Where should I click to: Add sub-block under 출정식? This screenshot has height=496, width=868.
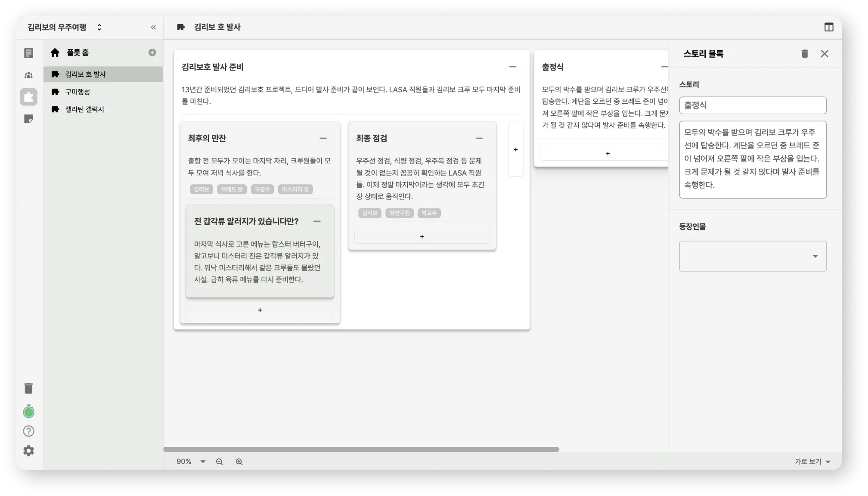pos(604,154)
